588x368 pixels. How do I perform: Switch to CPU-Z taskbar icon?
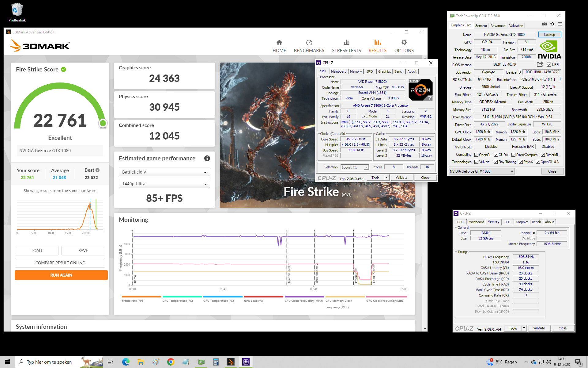246,362
